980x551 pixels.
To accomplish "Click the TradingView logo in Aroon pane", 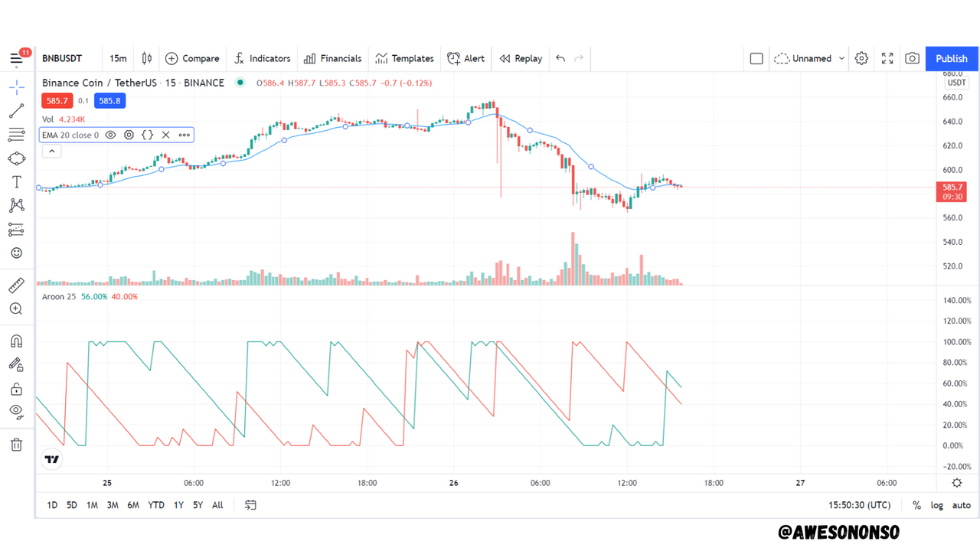I will [x=51, y=459].
